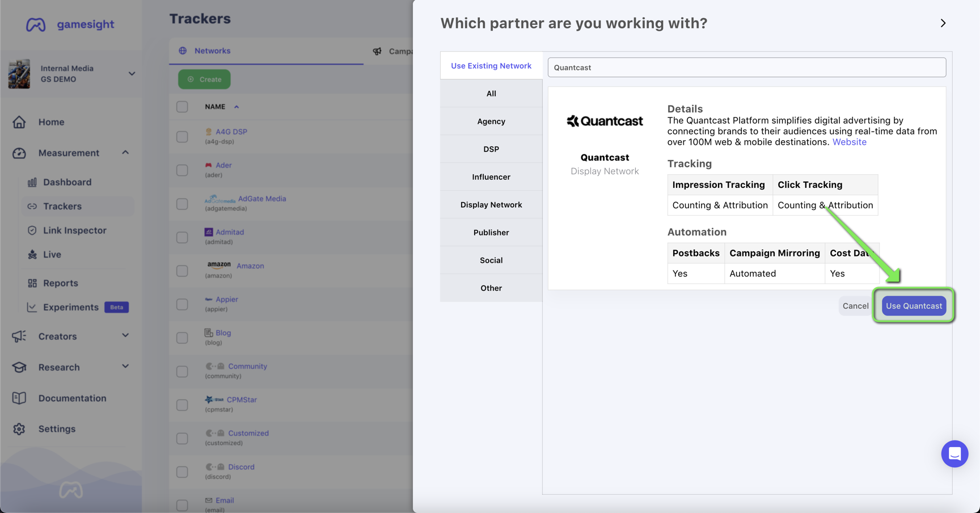The width and height of the screenshot is (980, 513).
Task: Click the Live icon in sidebar
Action: (32, 255)
